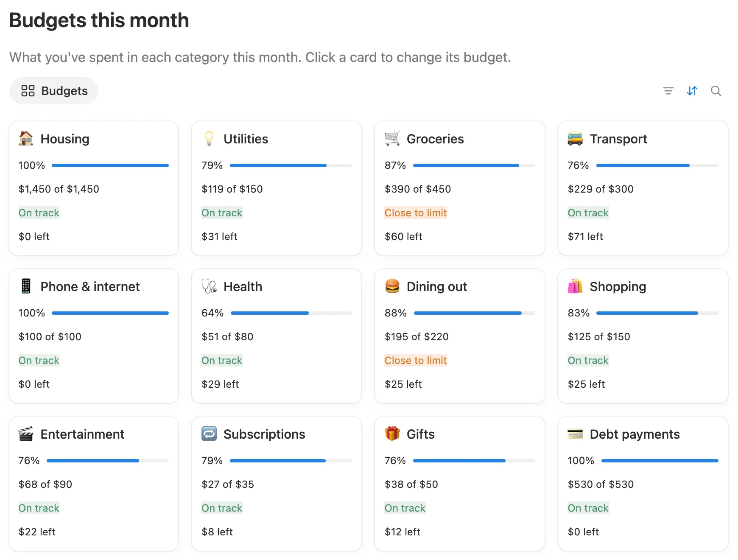
Task: Open the search magnifier icon
Action: 716,91
